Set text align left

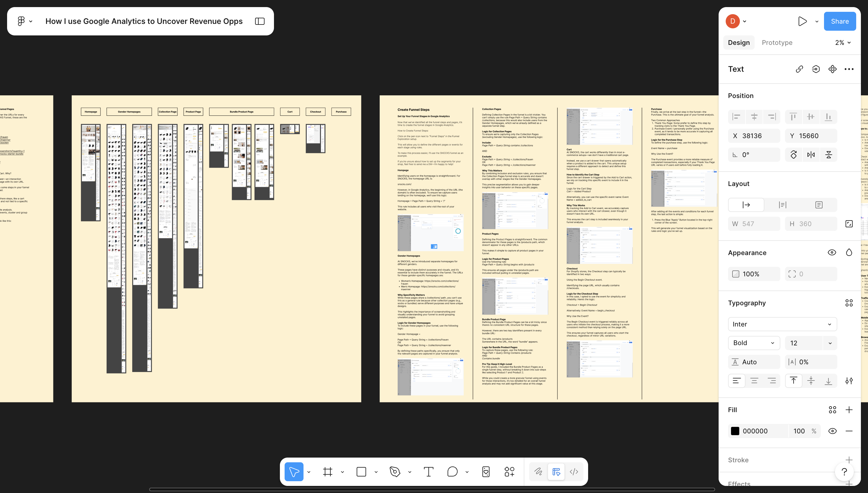point(737,381)
